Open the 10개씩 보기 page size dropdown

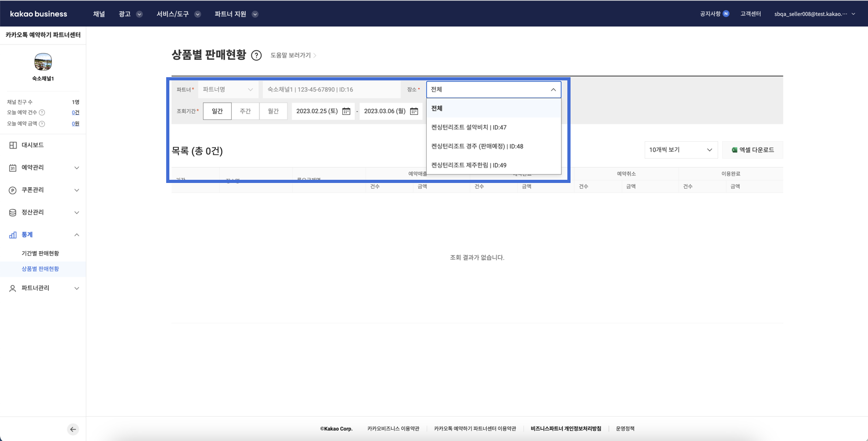pos(681,150)
